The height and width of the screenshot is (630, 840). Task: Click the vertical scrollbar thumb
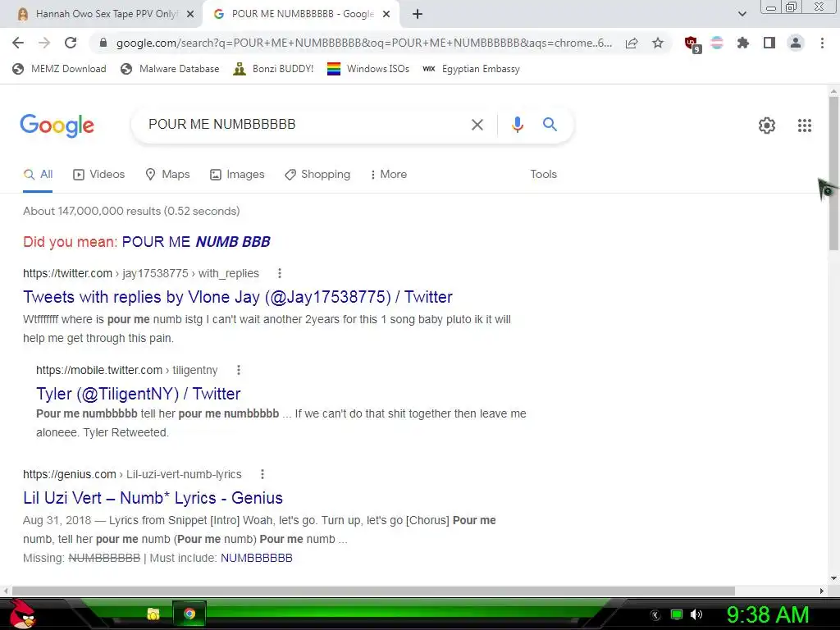(x=833, y=172)
